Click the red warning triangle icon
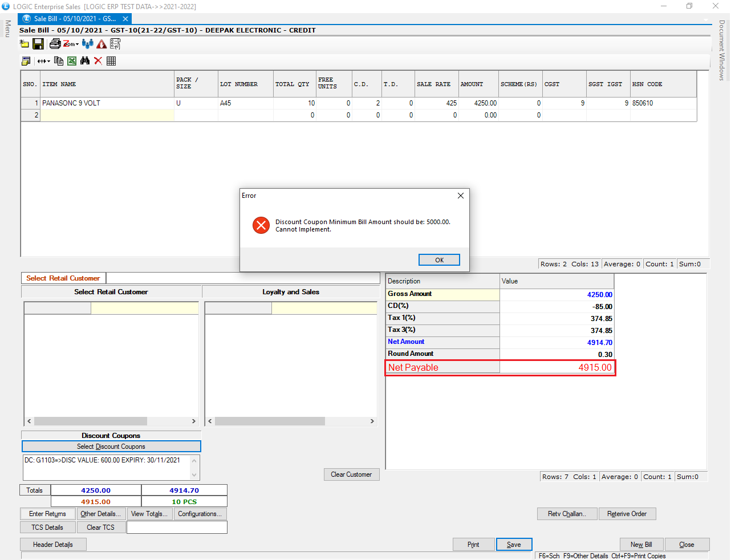The height and width of the screenshot is (560, 731). click(101, 44)
